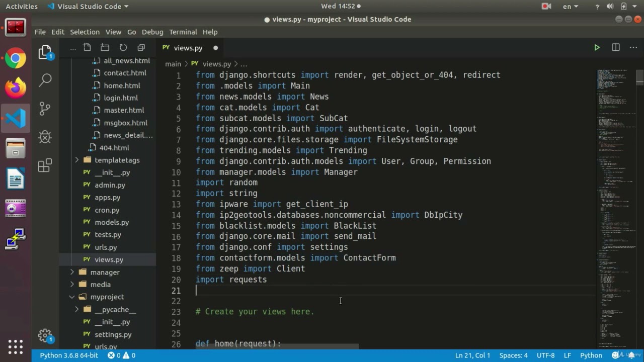Open the Search view in activity bar
Image resolution: width=644 pixels, height=362 pixels.
pyautogui.click(x=45, y=79)
